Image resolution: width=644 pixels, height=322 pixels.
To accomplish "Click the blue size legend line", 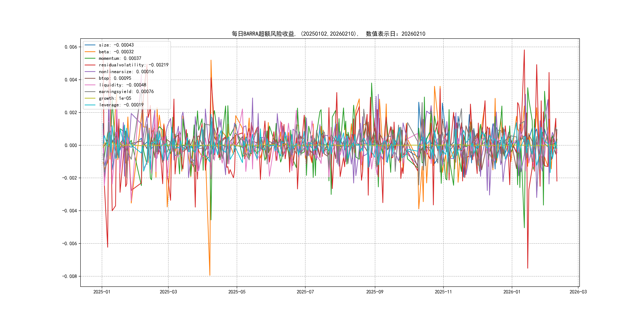I will [90, 45].
